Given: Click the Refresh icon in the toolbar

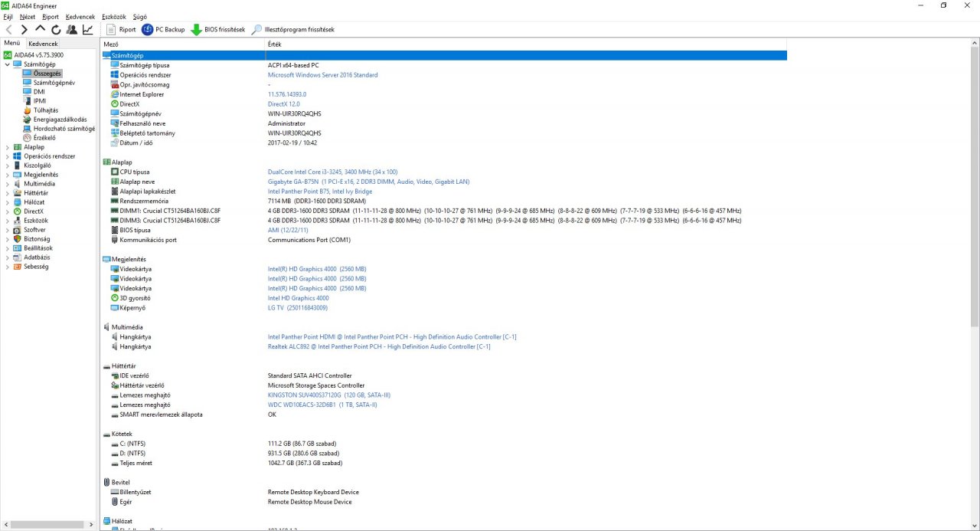Looking at the screenshot, I should tap(56, 29).
